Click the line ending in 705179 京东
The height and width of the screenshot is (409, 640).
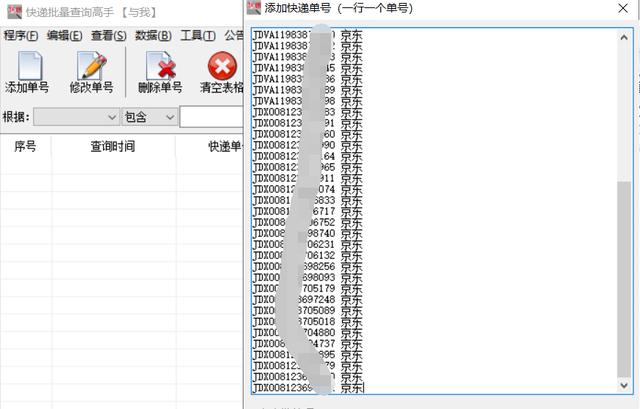pos(308,289)
